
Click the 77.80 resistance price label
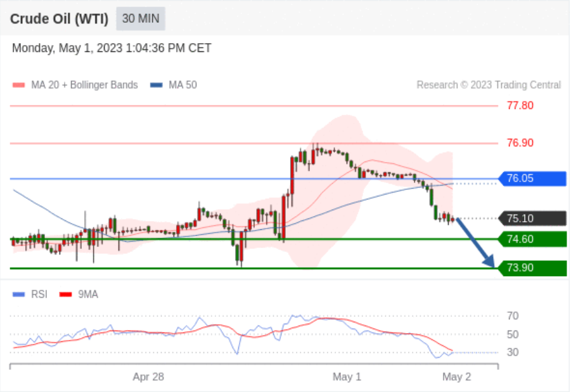[520, 106]
